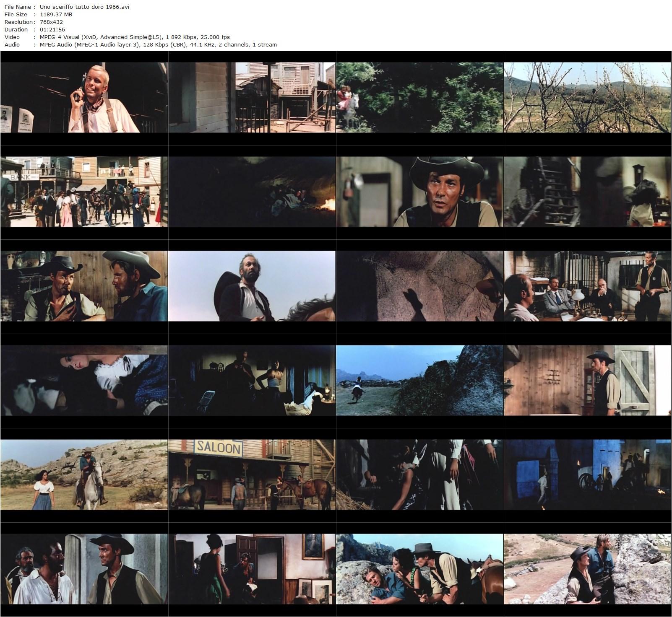Click the two cowboys talking thumbnail
The image size is (672, 617).
[x=84, y=286]
